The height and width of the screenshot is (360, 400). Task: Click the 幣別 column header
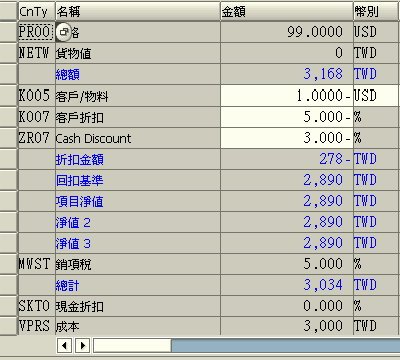click(x=377, y=12)
